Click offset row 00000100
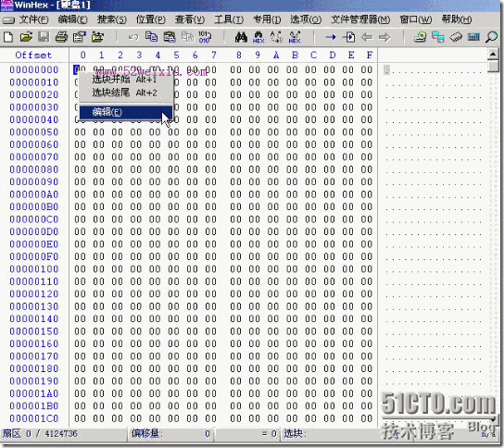This screenshot has width=504, height=448. 33,269
